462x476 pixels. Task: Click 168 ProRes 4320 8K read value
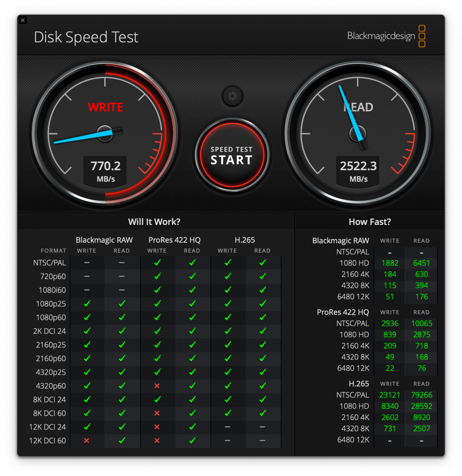tap(422, 357)
